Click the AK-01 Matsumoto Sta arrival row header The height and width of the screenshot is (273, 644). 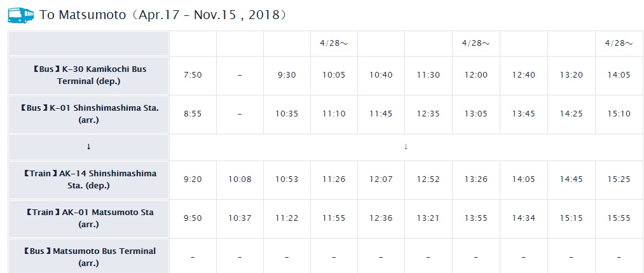click(x=89, y=218)
